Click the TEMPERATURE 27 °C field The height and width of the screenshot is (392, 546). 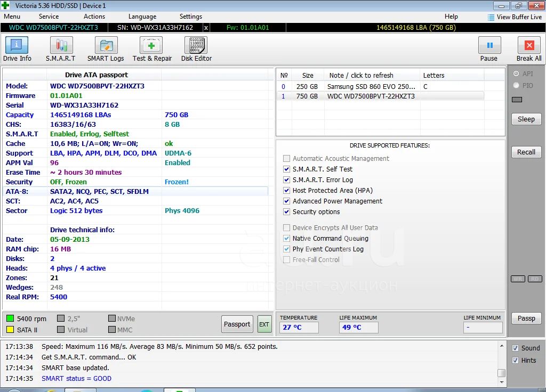pos(299,328)
